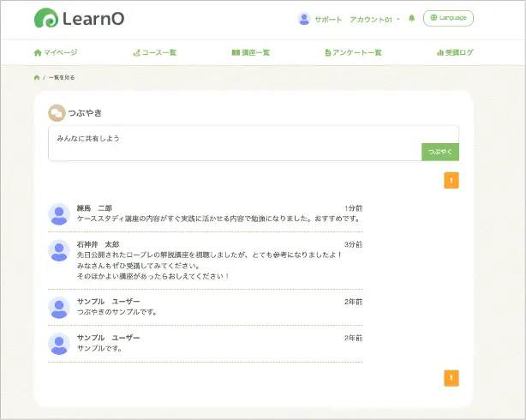The height and width of the screenshot is (420, 526).
Task: Click 石神井 太郎's avatar
Action: (x=59, y=250)
